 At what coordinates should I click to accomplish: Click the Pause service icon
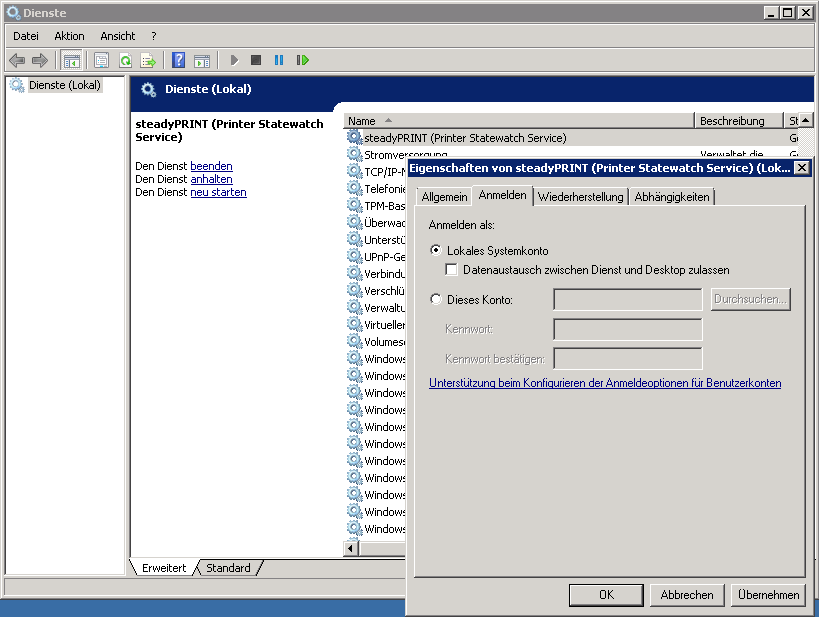pyautogui.click(x=279, y=61)
